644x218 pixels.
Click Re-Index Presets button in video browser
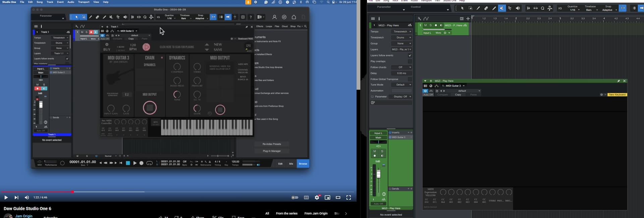(x=272, y=144)
